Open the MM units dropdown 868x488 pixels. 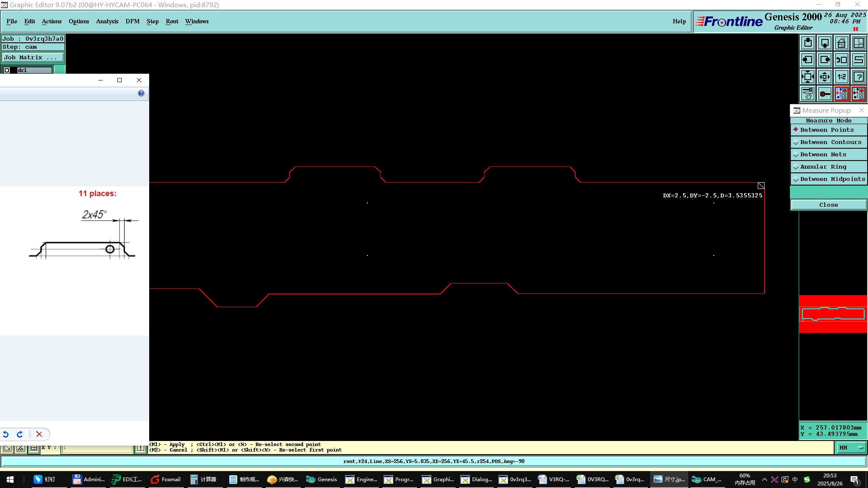851,448
